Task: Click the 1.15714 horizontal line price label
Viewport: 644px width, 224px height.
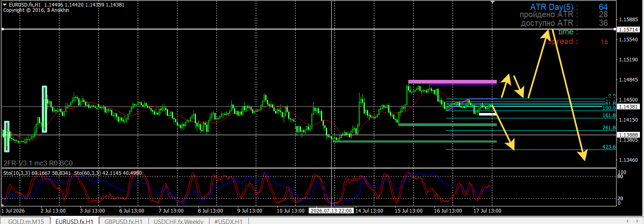Action: point(628,29)
